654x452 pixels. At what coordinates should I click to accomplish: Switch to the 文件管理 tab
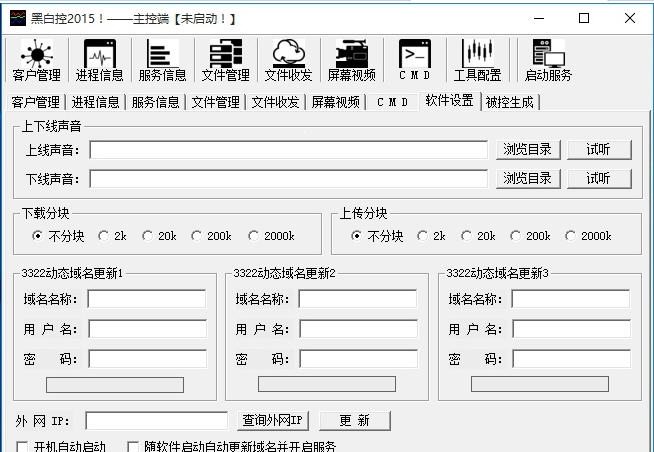point(216,102)
